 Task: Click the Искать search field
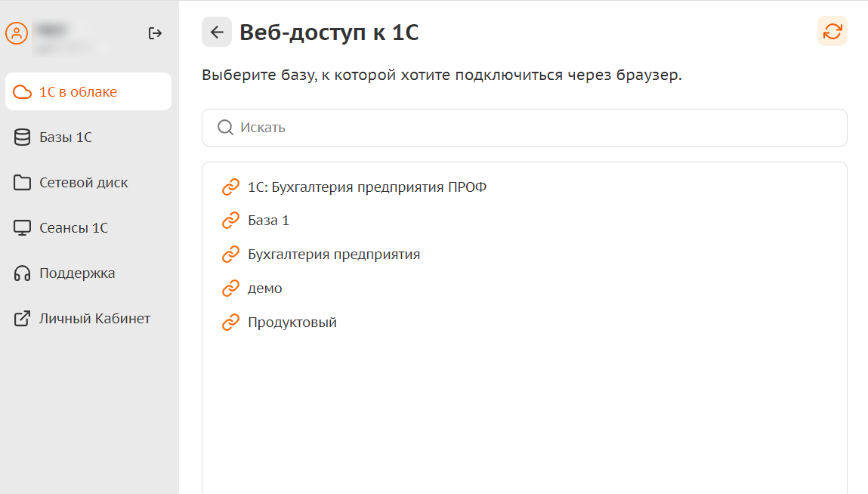[x=529, y=128]
